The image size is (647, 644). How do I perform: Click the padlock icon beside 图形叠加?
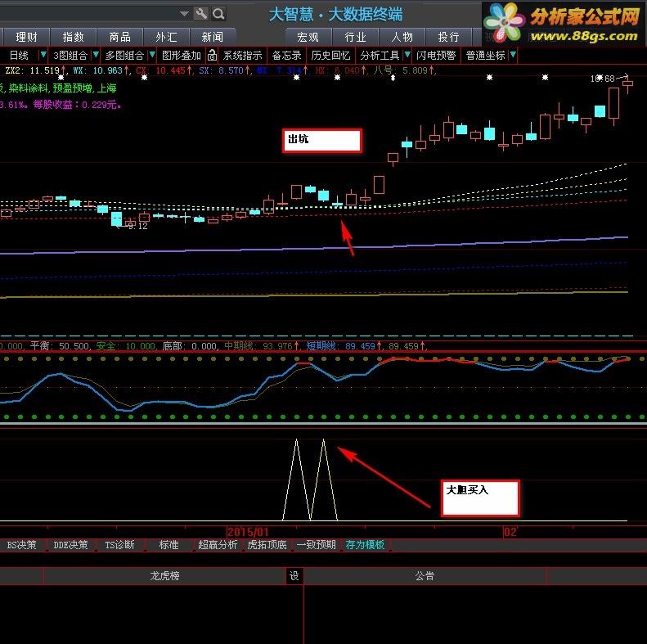212,55
